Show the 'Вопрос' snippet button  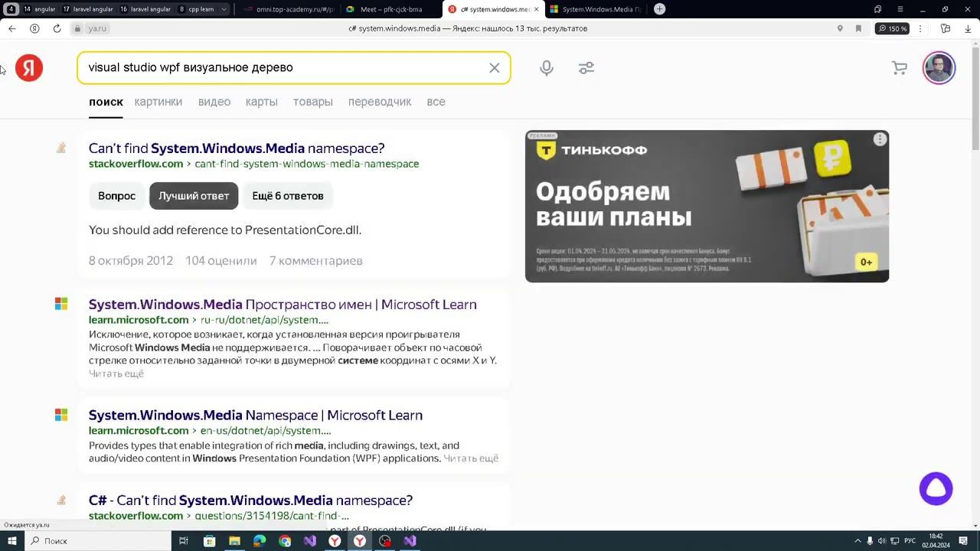pyautogui.click(x=116, y=196)
